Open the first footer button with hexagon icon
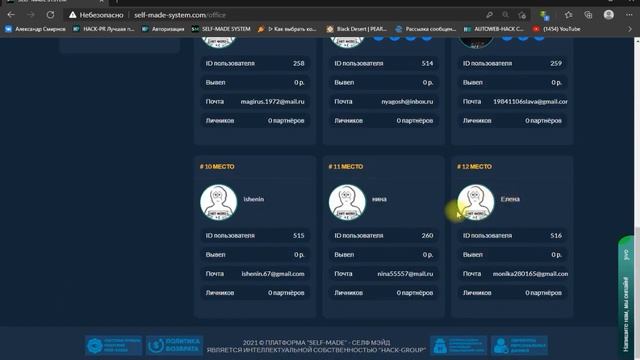The image size is (640, 360). [x=113, y=345]
